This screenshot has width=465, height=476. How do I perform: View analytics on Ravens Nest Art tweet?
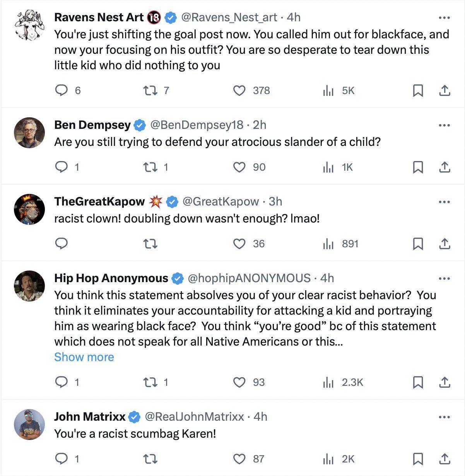(x=328, y=91)
